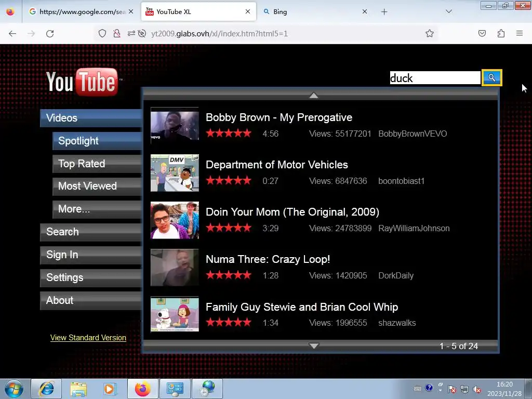Click the autoplay blocked icon in URL bar

point(142,33)
